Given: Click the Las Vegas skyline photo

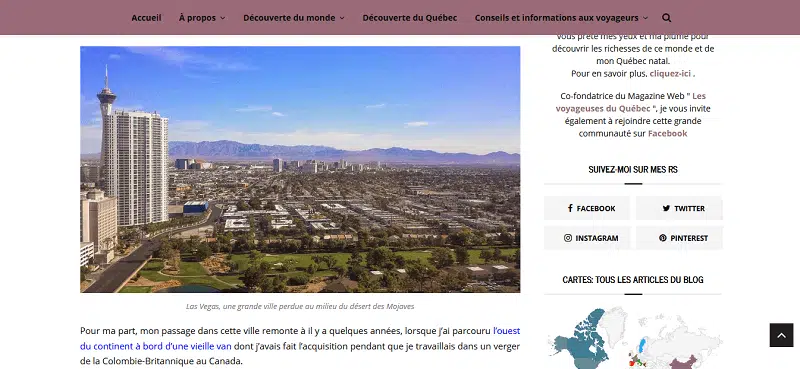Looking at the screenshot, I should (300, 169).
